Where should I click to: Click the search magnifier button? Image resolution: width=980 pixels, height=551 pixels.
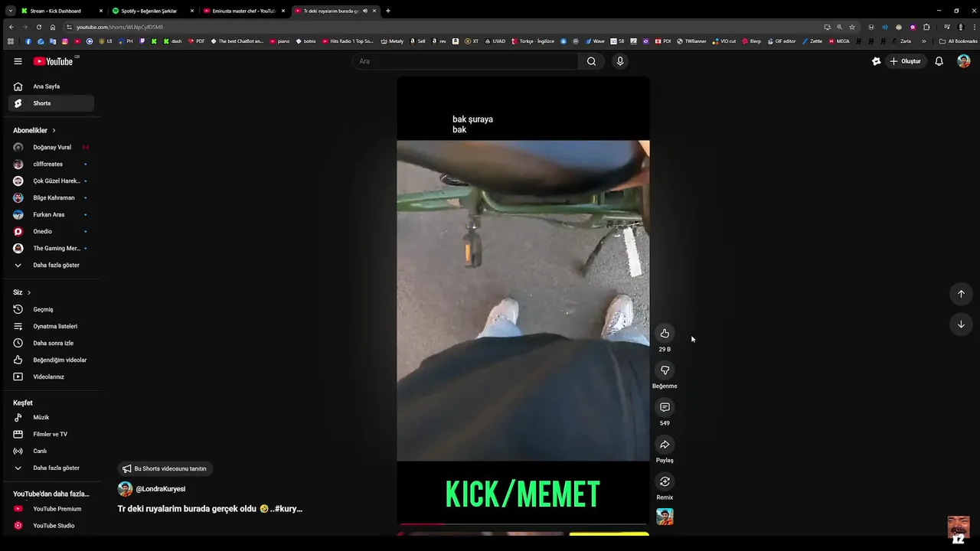(591, 61)
